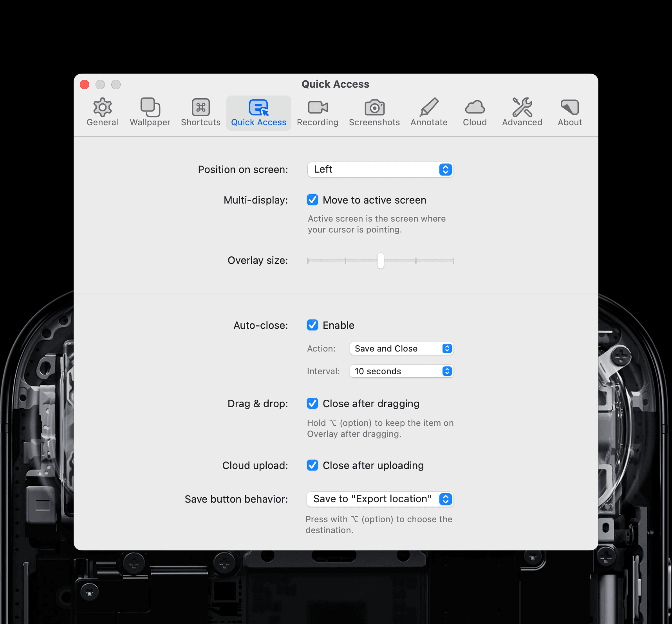Click the 'Overlay size:' label

pyautogui.click(x=258, y=260)
